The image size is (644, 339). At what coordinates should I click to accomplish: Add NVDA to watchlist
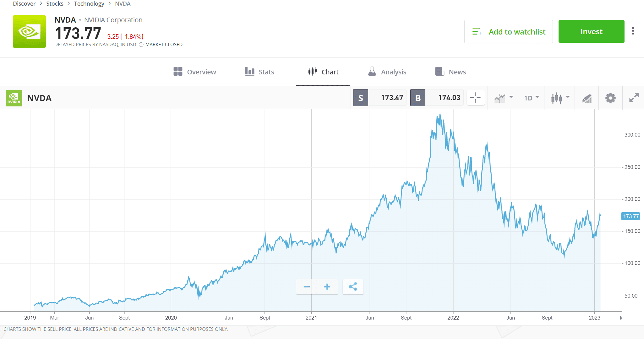[508, 31]
